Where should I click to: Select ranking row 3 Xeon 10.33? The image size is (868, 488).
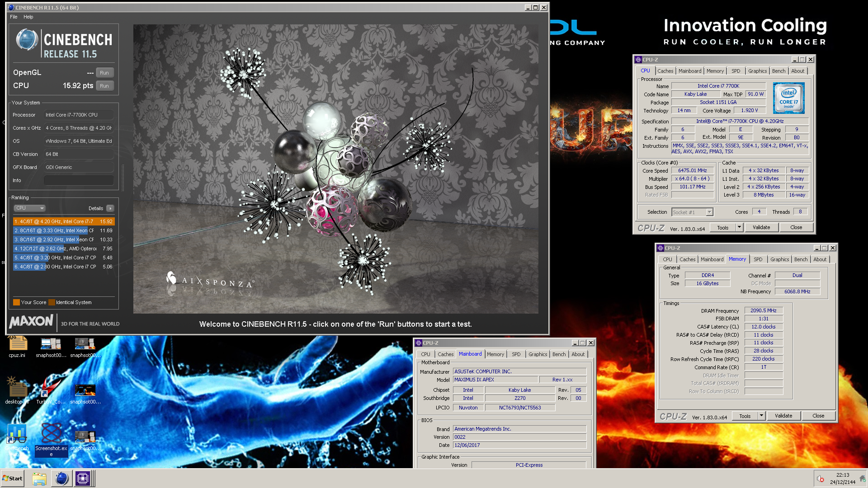coord(64,239)
